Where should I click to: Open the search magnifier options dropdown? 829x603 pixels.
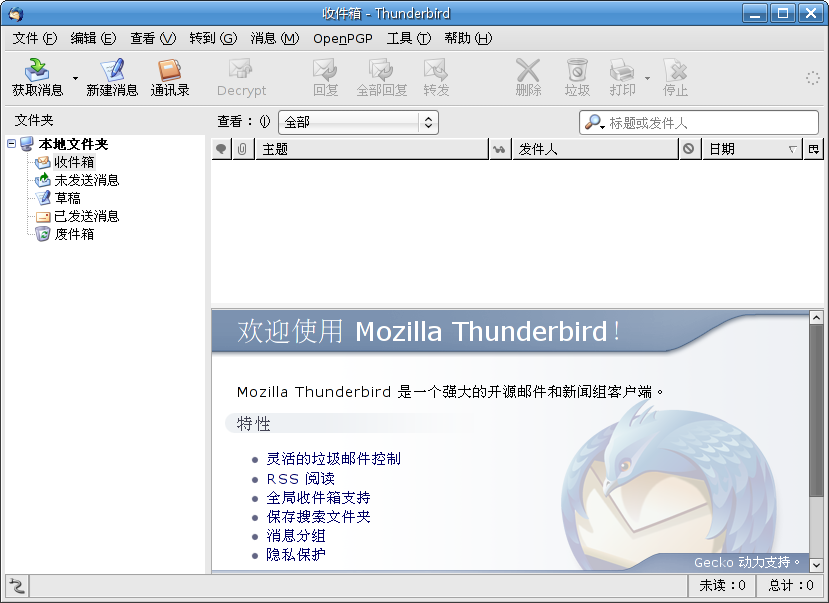click(594, 123)
